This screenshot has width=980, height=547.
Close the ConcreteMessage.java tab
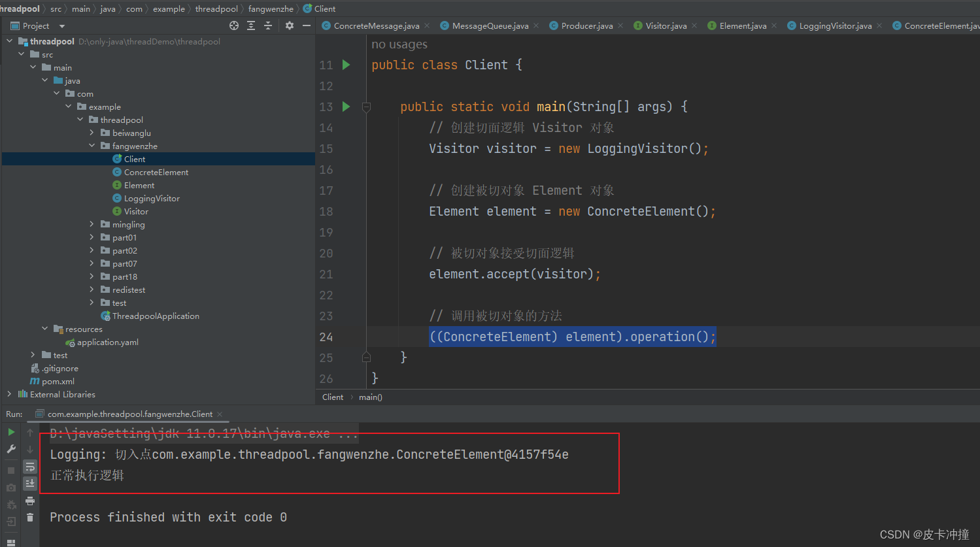pyautogui.click(x=427, y=25)
